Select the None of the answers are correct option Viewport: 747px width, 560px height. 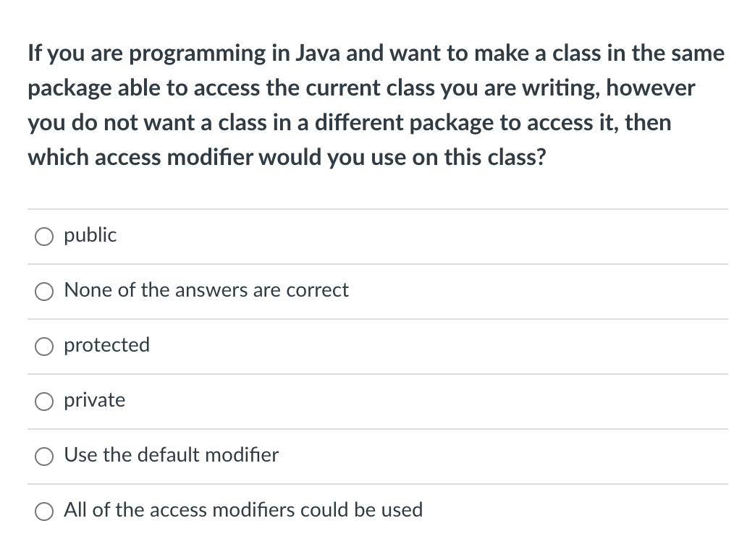[x=44, y=291]
